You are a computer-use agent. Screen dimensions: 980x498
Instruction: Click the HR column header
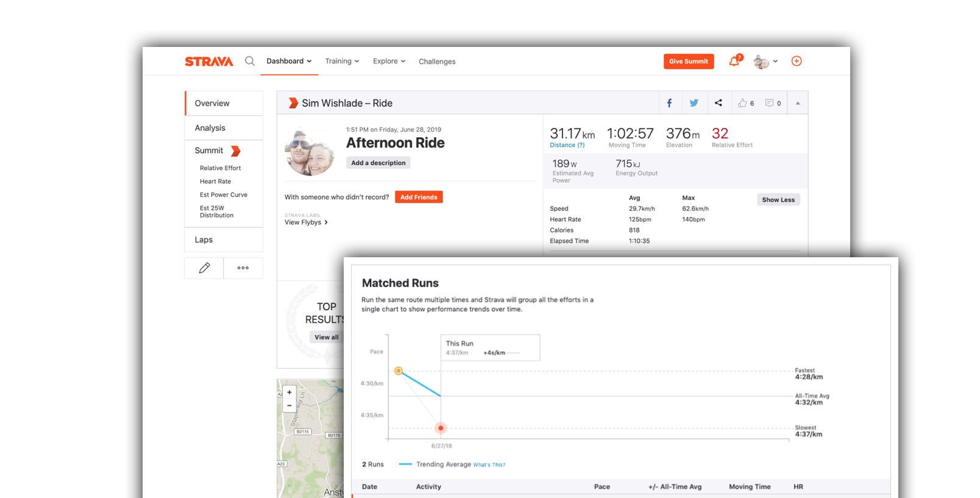coord(798,487)
